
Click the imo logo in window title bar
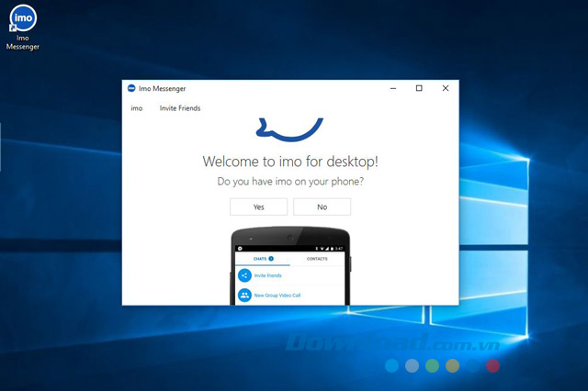131,88
